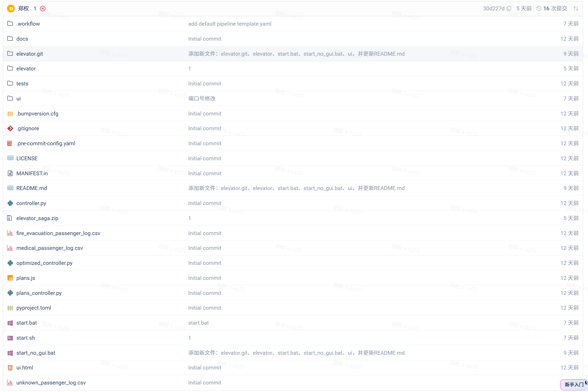Open the start.sh shell script

(x=25, y=338)
